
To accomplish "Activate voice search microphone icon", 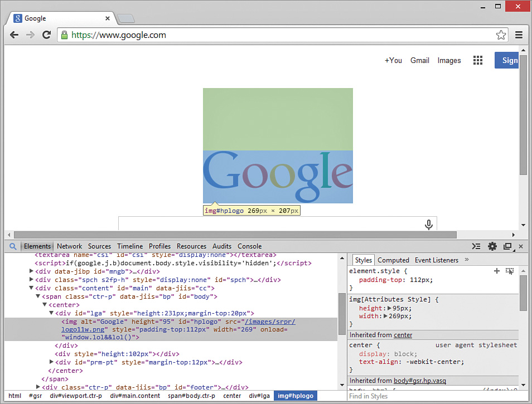I will (428, 223).
